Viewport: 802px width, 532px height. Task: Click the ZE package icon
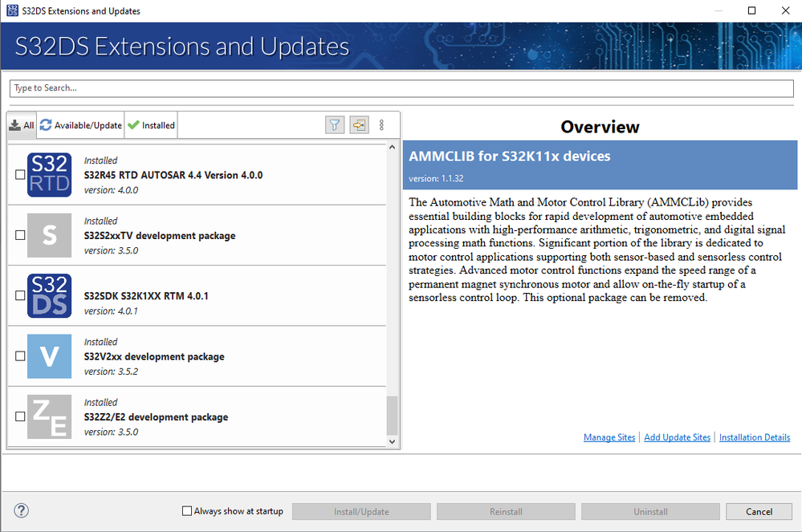pos(49,416)
